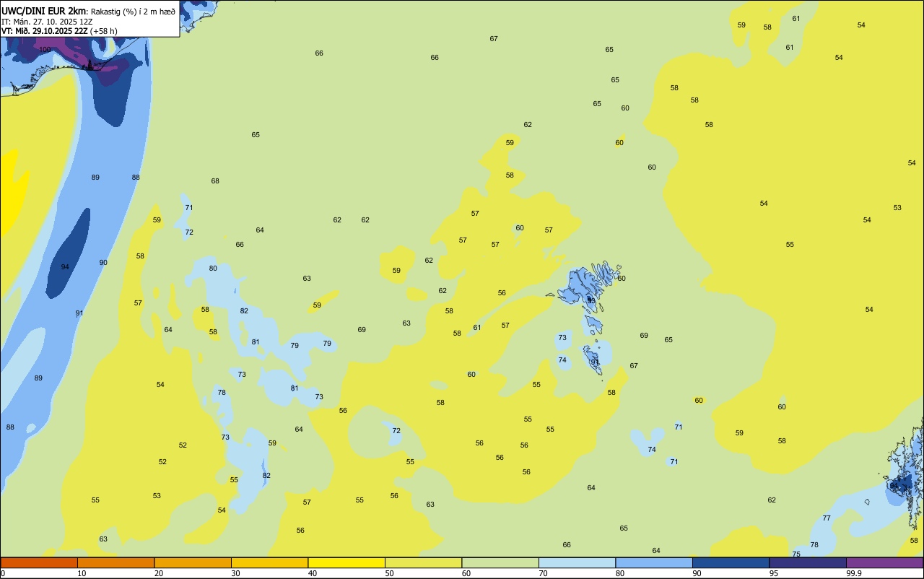Viewport: 924px width, 579px height.
Task: Click the 'Rakastig (%) í 2 m hæð' label
Action: (133, 12)
